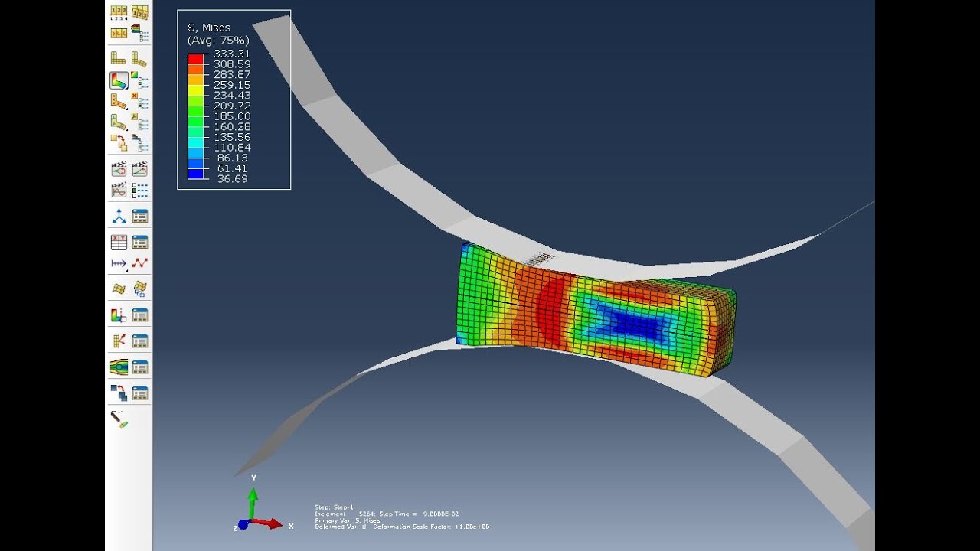980x551 pixels.
Task: Open the layered-colors options icon in the second row
Action: point(139,34)
